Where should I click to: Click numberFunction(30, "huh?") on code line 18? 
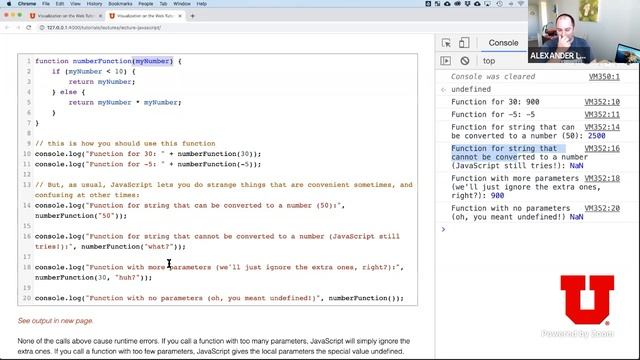(x=93, y=278)
